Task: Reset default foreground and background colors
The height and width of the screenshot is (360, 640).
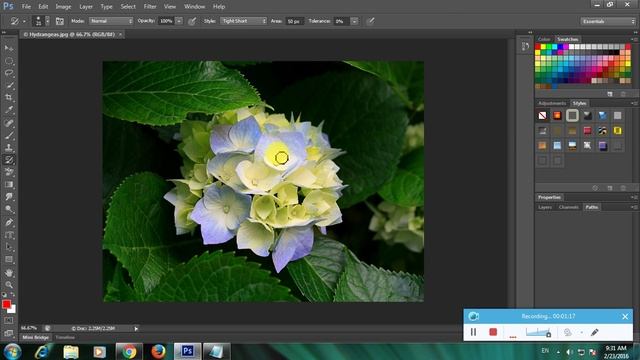Action: point(4,294)
